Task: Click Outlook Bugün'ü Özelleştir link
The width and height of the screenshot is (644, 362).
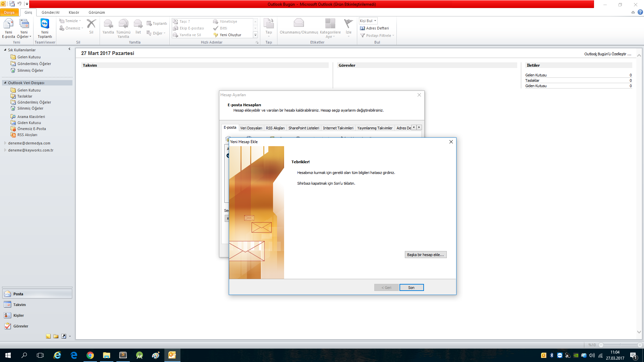Action: [x=608, y=54]
